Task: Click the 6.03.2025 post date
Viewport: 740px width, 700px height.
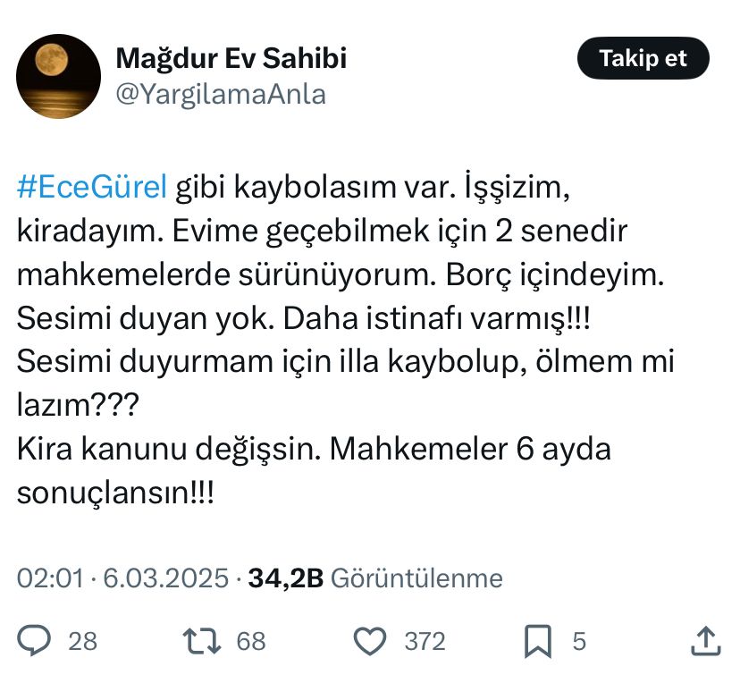Action: click(x=166, y=578)
